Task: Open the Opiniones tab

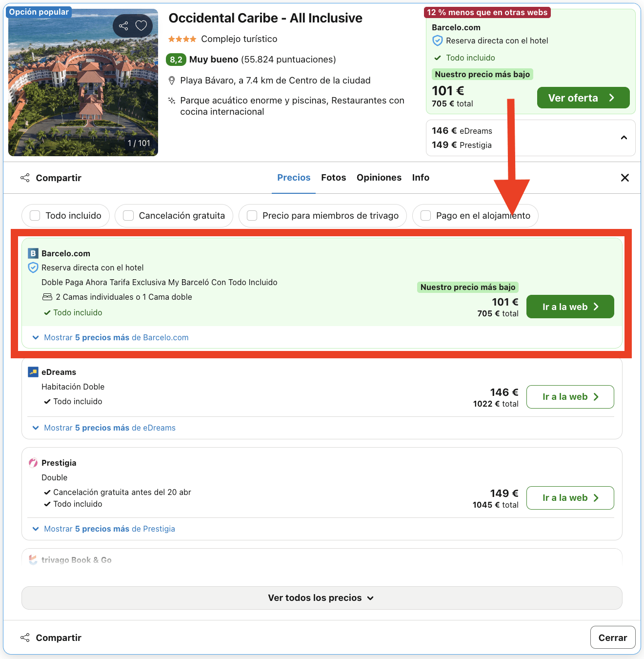Action: (x=379, y=178)
